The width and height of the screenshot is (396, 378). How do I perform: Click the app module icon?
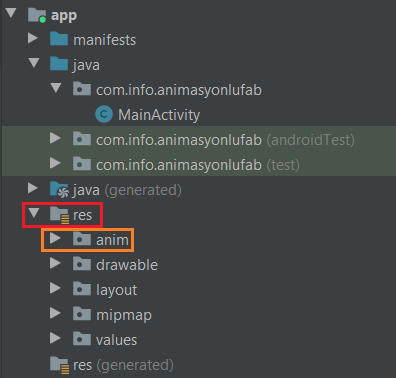37,15
